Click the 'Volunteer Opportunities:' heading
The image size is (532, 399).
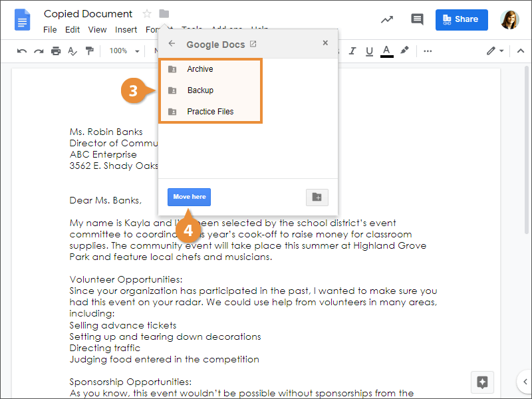tap(126, 279)
